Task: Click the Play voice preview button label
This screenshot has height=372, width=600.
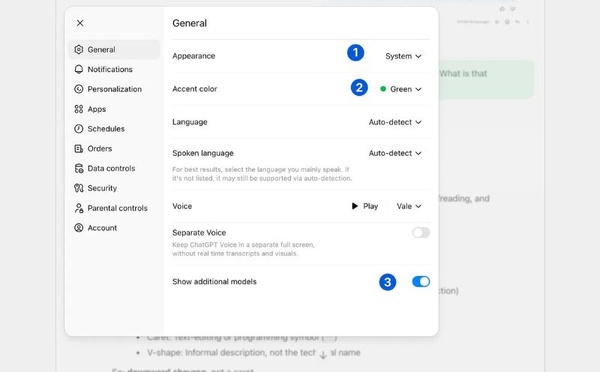Action: pos(370,206)
